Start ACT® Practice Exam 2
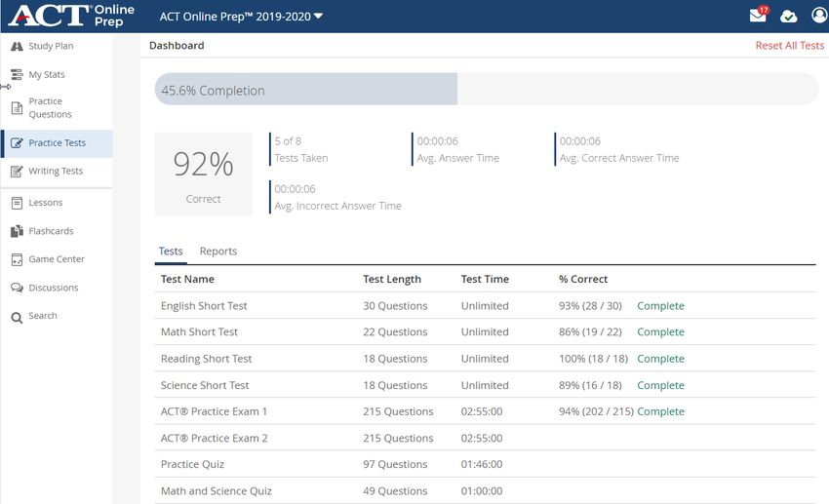 coord(485,438)
